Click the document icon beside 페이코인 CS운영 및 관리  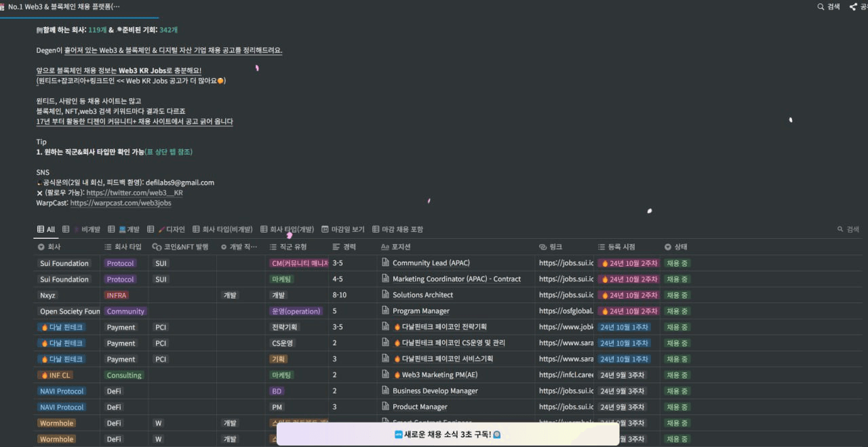385,343
